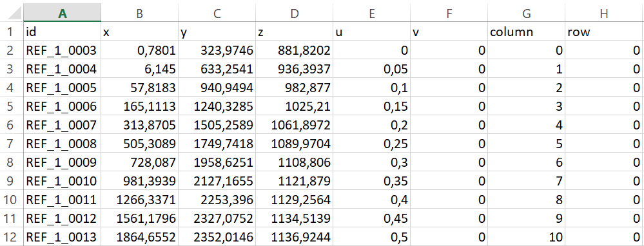
Task: Click the x value 1561,1796
Action: [140, 218]
